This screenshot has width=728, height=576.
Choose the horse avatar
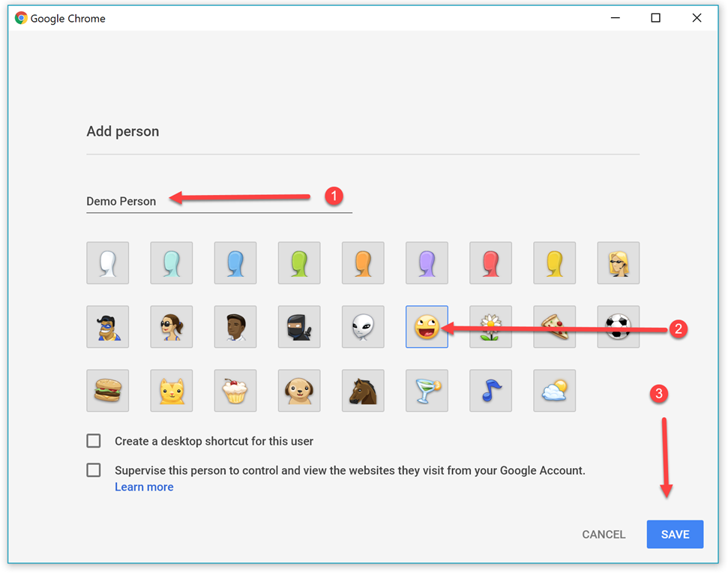coord(363,391)
